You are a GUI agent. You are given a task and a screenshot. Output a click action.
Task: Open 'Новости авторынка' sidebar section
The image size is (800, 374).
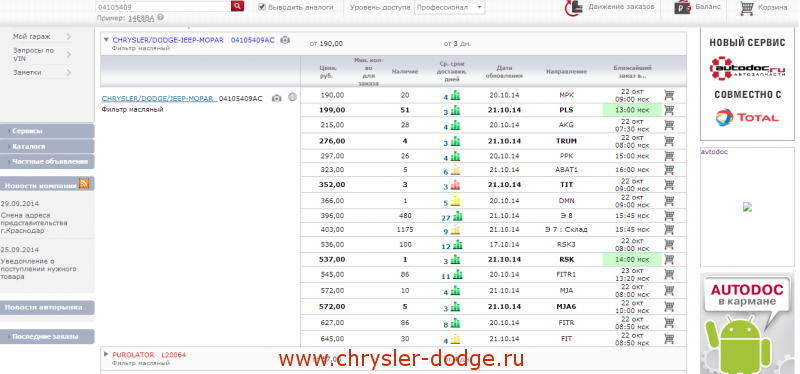pos(47,307)
